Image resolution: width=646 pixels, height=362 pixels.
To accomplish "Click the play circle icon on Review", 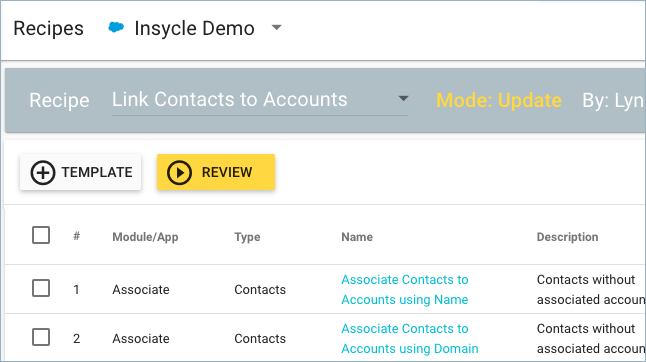I will click(x=179, y=172).
